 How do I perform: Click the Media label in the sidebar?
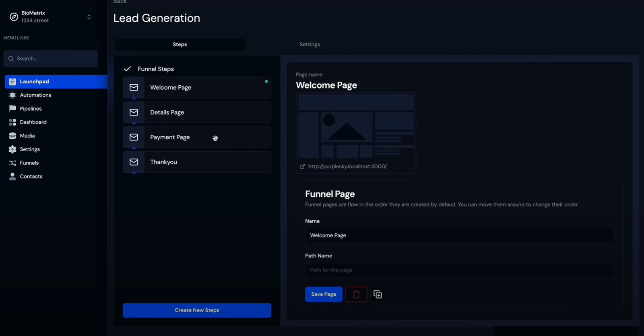point(27,136)
